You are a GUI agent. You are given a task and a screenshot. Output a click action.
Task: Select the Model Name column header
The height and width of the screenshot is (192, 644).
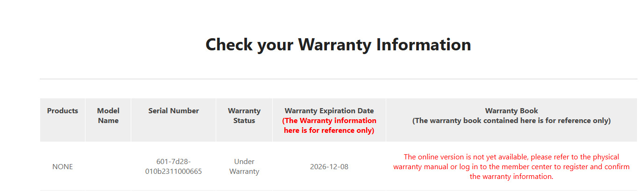coord(108,116)
